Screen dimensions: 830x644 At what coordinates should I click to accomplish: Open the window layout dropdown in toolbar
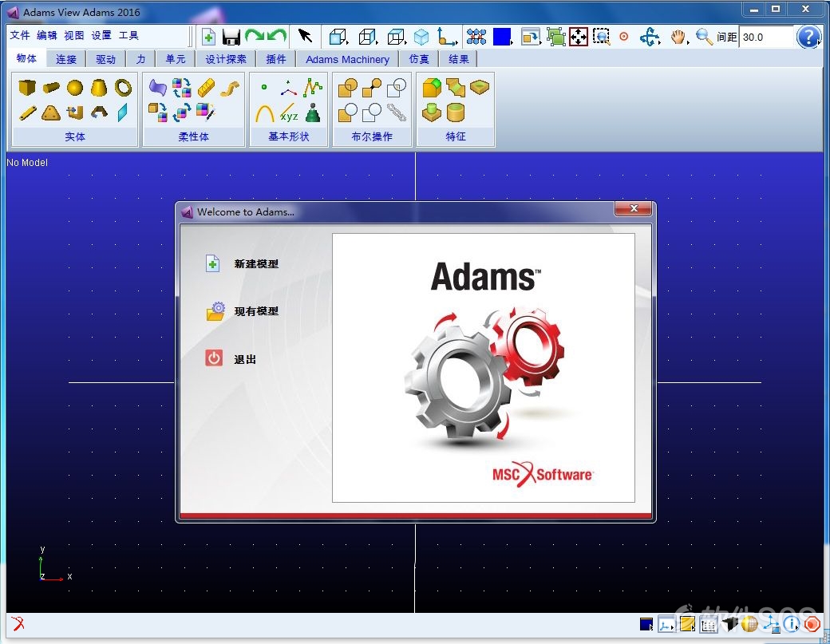coord(531,37)
